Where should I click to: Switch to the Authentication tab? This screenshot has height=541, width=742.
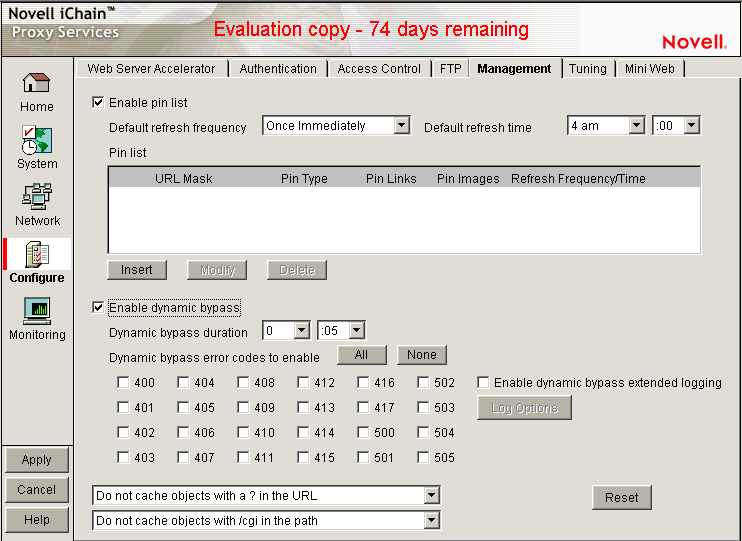278,69
